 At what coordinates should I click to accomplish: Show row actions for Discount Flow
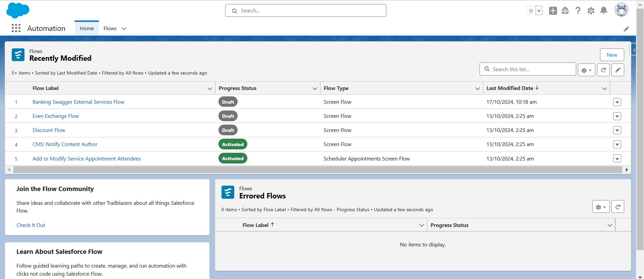tap(617, 130)
